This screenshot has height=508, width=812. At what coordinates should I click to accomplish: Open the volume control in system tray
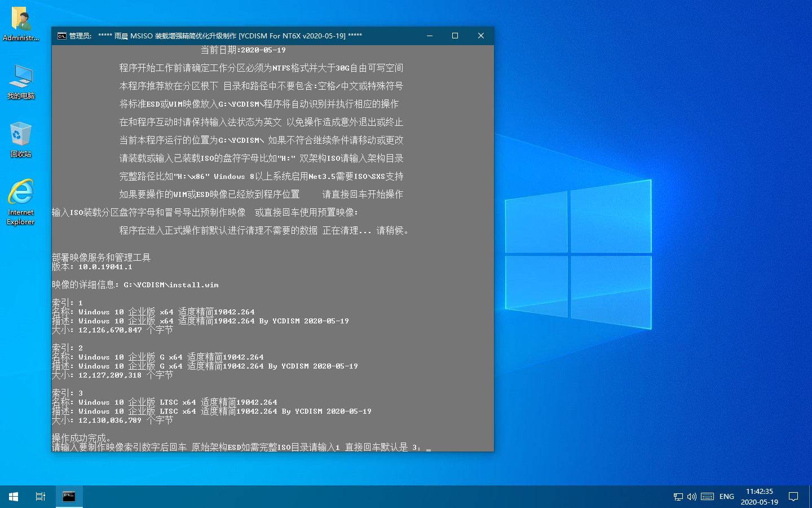coord(692,497)
